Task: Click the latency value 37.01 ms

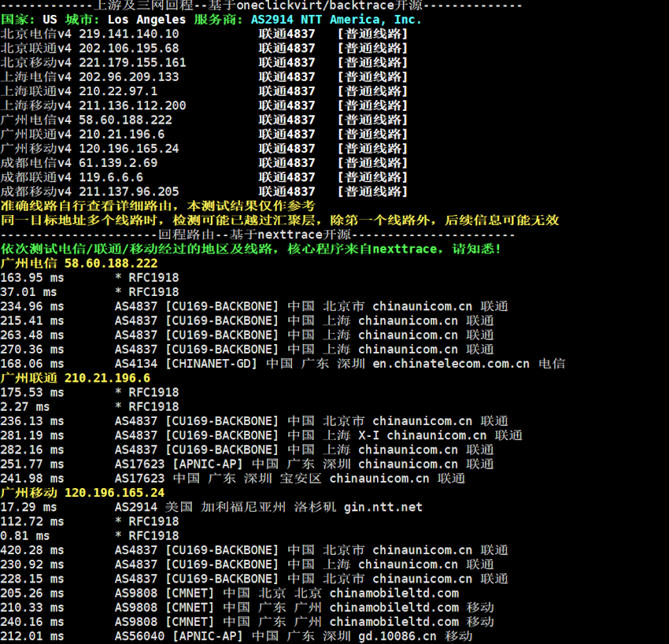Action: [28, 292]
